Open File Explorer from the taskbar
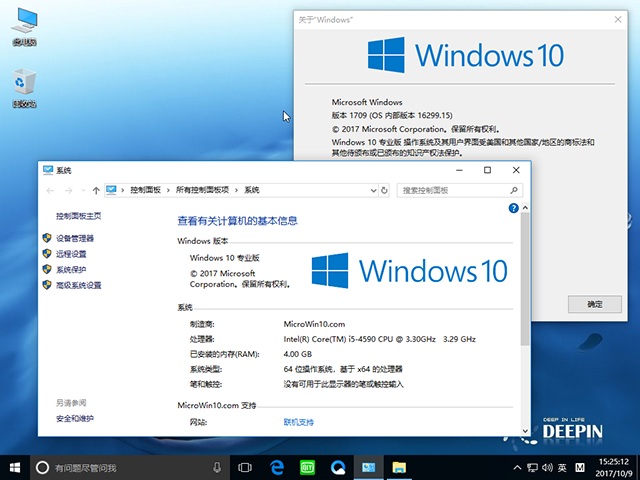The height and width of the screenshot is (480, 640). [x=399, y=468]
